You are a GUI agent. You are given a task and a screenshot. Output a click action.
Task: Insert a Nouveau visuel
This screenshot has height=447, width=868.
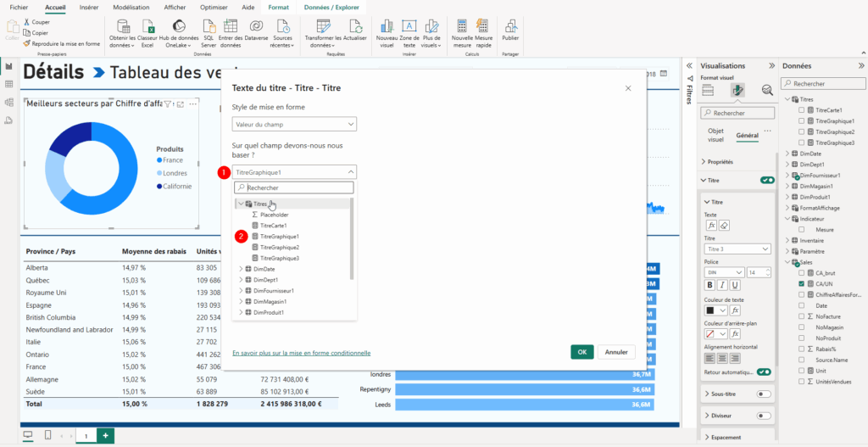tap(387, 33)
